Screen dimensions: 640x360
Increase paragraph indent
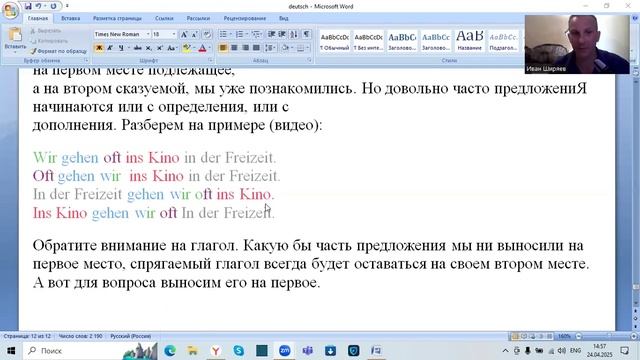282,34
